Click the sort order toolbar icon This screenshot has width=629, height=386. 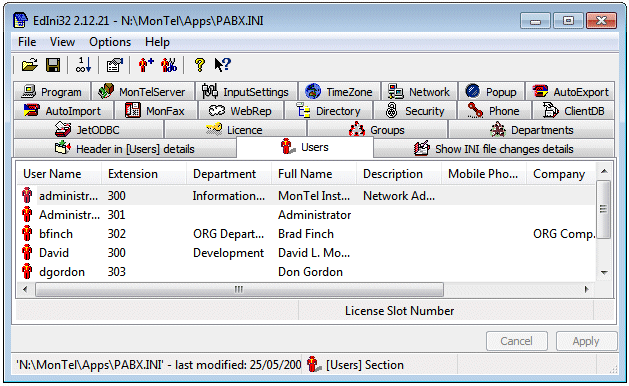point(83,65)
